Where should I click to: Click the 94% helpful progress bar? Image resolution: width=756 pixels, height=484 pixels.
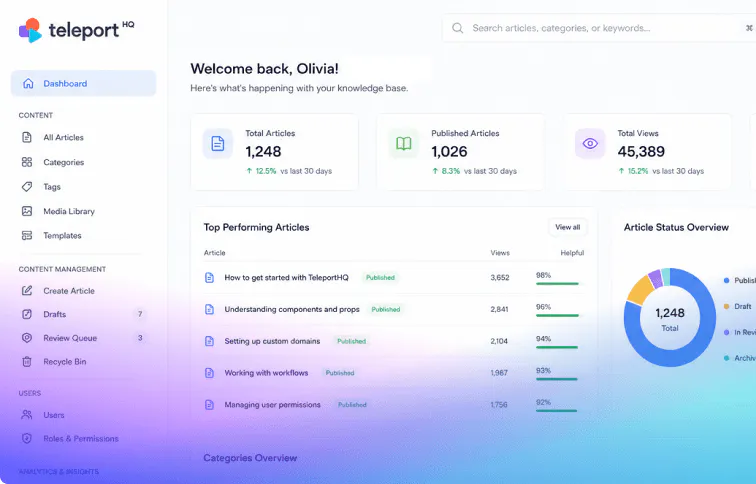(x=557, y=347)
